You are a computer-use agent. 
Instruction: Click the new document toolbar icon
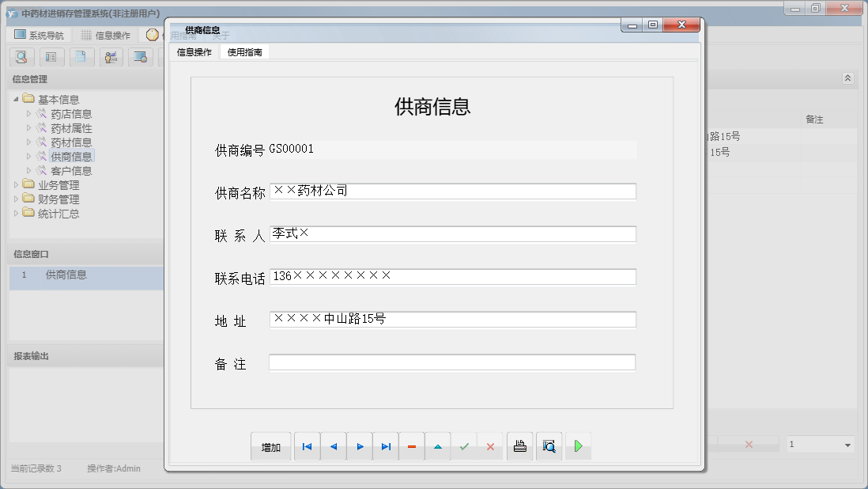point(80,57)
